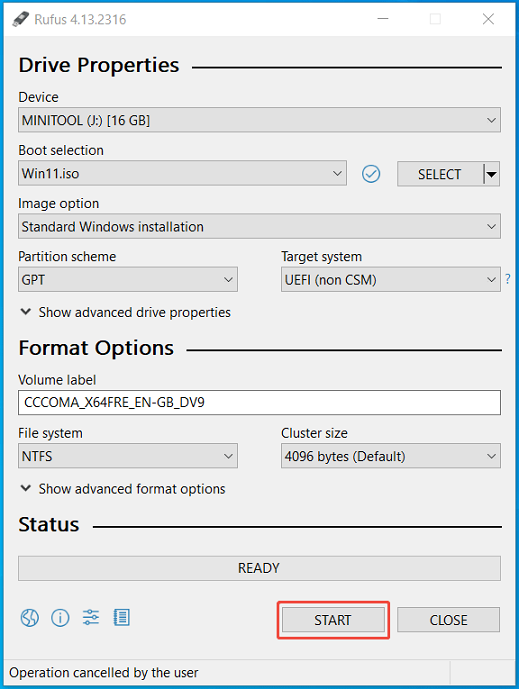This screenshot has height=689, width=519.
Task: Open the About info icon
Action: [x=60, y=618]
